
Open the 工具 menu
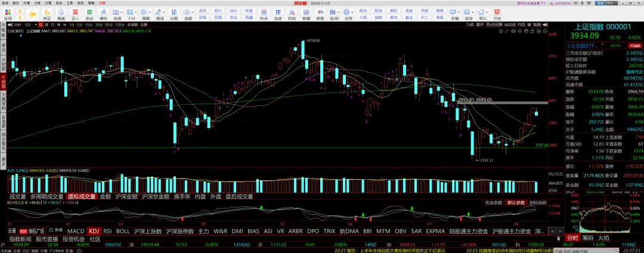click(69, 2)
